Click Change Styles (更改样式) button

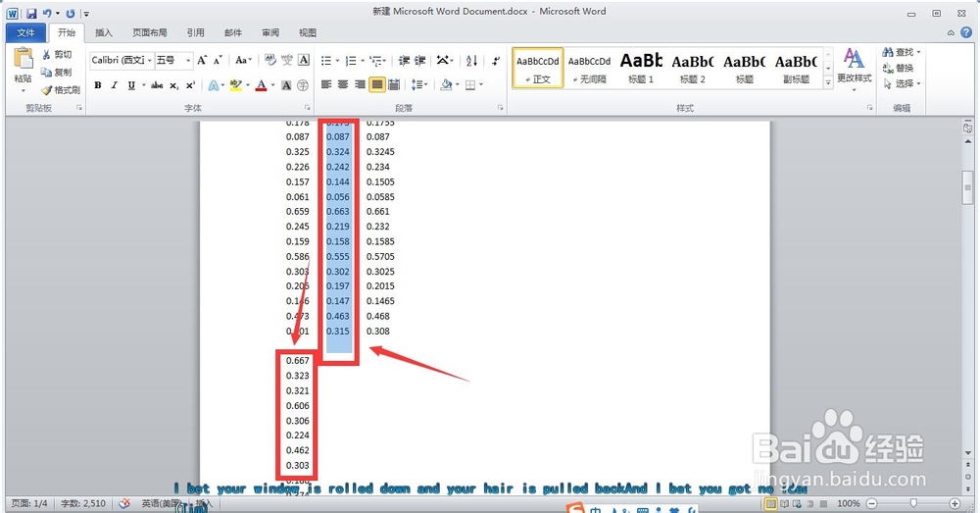pos(854,69)
